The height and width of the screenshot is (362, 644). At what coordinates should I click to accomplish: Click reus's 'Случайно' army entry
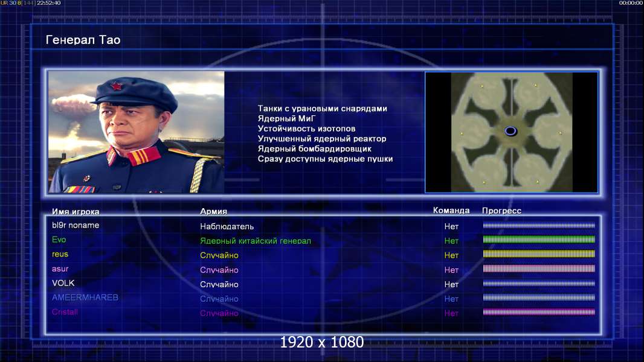pos(219,255)
